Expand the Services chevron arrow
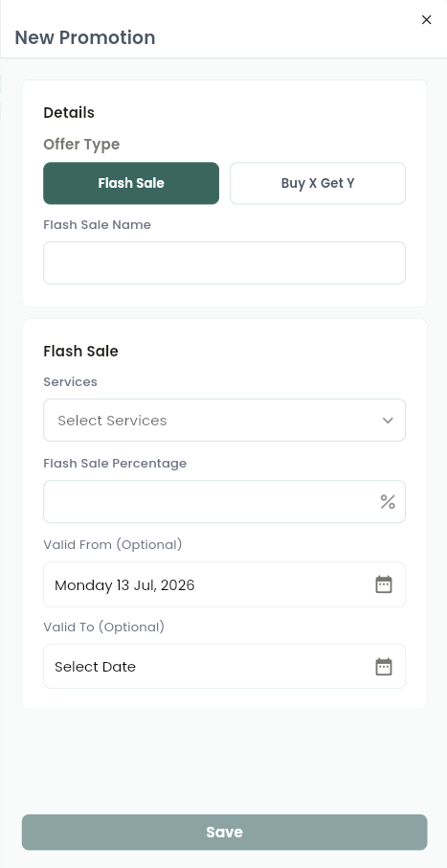This screenshot has width=447, height=868. point(388,421)
